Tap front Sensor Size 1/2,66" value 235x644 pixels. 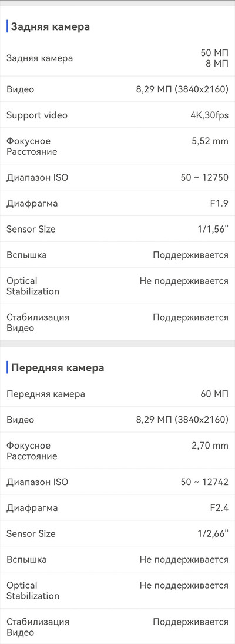click(213, 533)
